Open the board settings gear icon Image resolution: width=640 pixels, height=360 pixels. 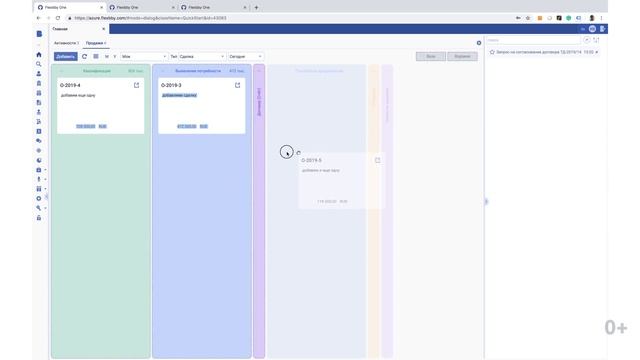click(479, 43)
